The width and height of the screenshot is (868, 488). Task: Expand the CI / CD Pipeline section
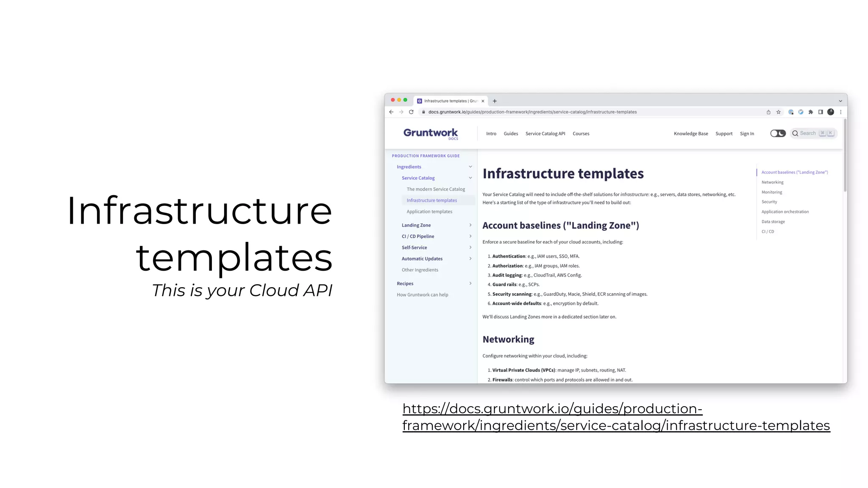click(x=470, y=236)
